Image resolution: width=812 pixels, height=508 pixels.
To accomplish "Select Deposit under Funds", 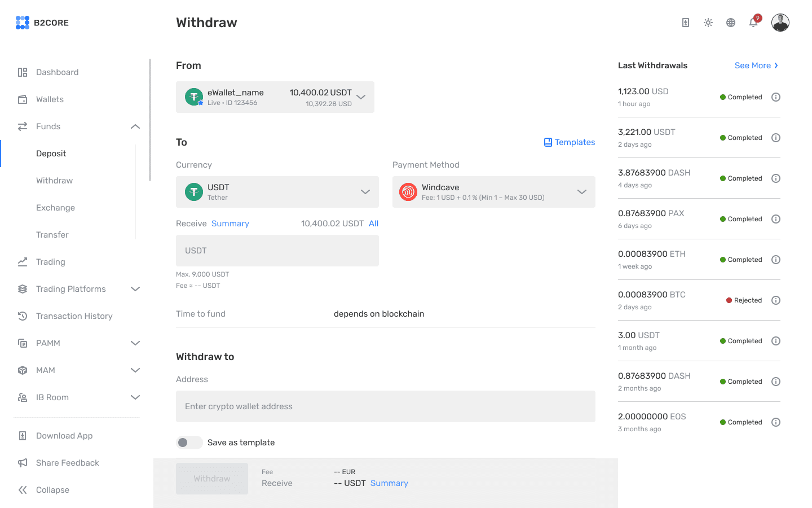I will (51, 154).
